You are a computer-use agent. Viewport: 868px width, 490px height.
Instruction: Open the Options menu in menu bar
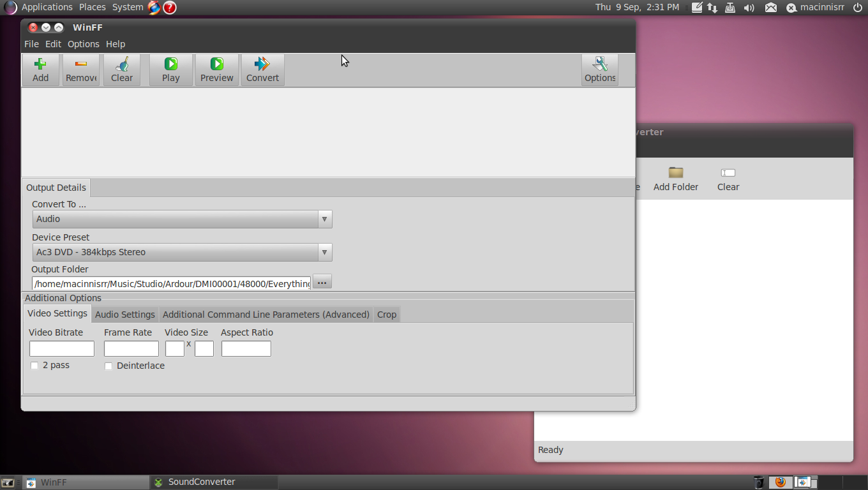tap(84, 44)
